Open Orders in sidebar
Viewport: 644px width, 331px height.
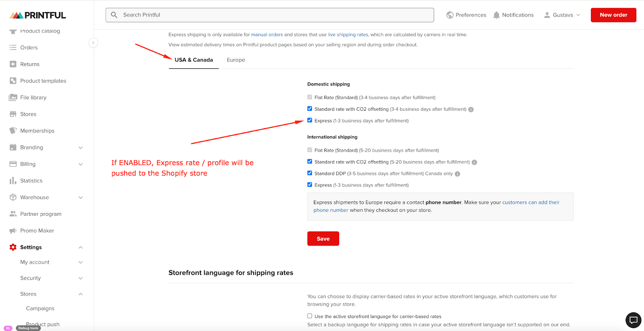pos(29,48)
